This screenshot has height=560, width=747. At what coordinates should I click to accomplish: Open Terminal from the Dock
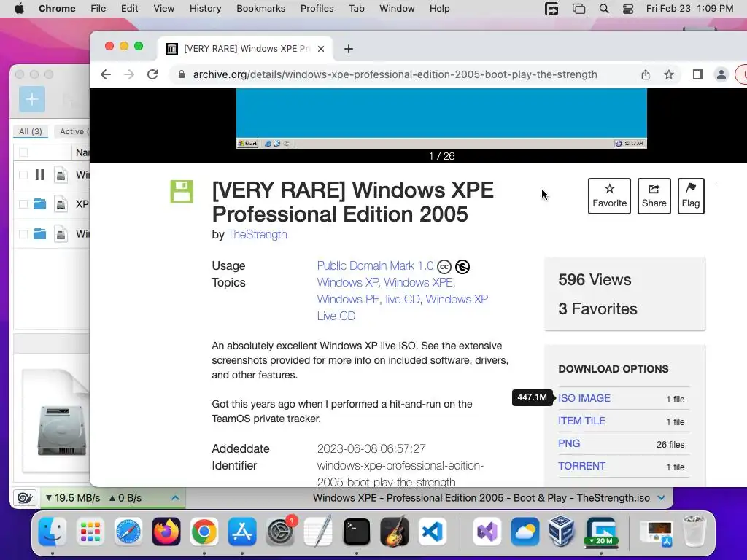tap(356, 532)
